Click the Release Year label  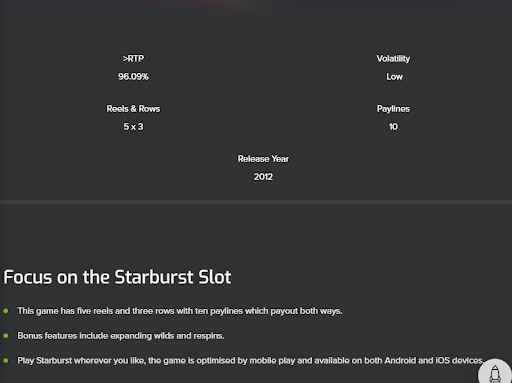click(x=263, y=159)
